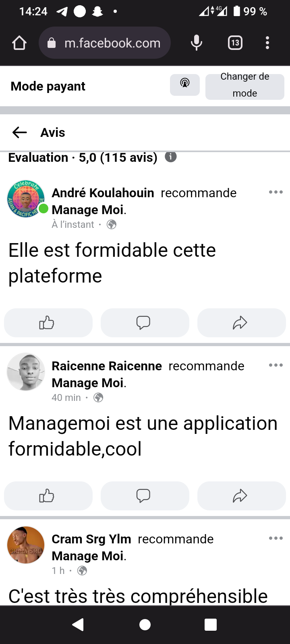Open the Raicenne Raicenne profile link
The height and width of the screenshot is (644, 290).
pyautogui.click(x=107, y=366)
